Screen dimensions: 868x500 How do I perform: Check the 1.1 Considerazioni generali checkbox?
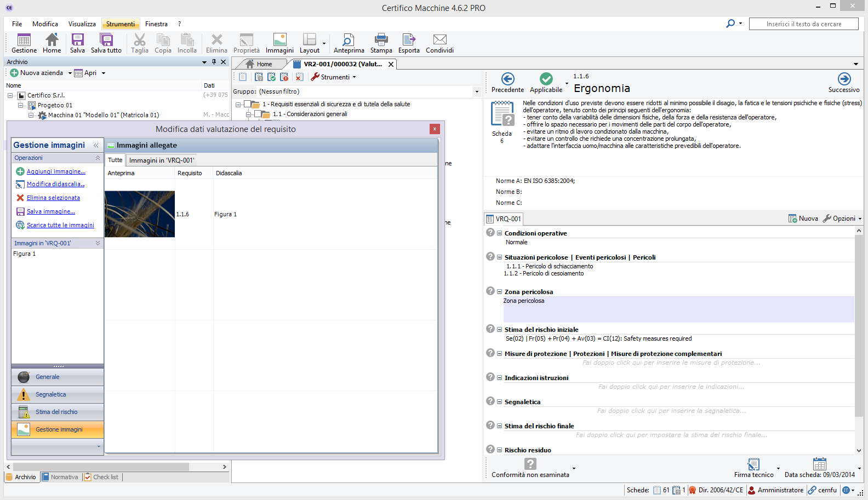pyautogui.click(x=258, y=114)
